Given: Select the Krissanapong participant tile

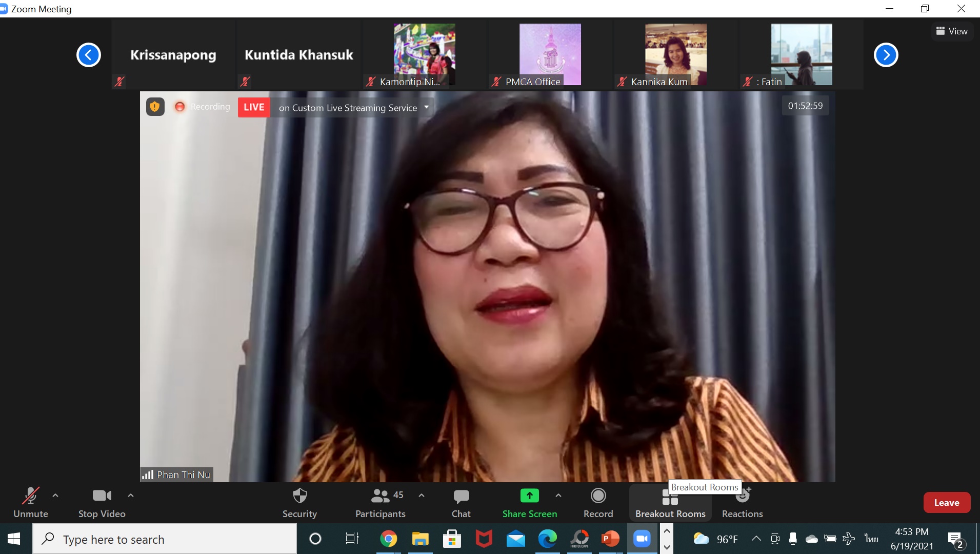Looking at the screenshot, I should coord(173,55).
